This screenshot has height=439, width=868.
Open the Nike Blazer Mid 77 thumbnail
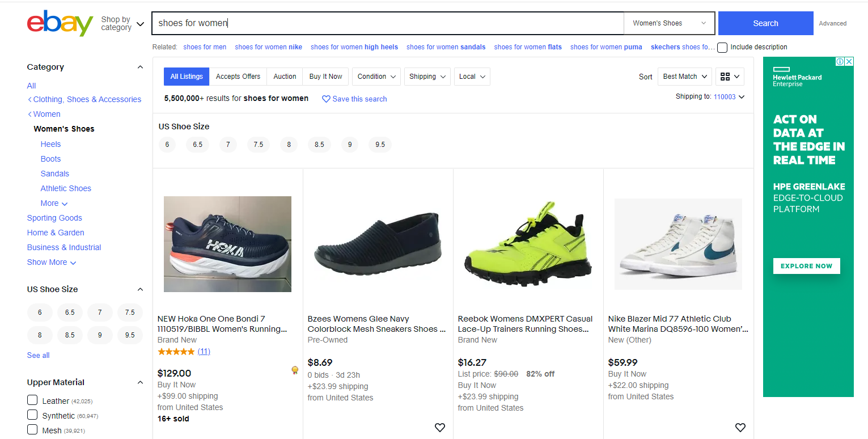pyautogui.click(x=678, y=244)
